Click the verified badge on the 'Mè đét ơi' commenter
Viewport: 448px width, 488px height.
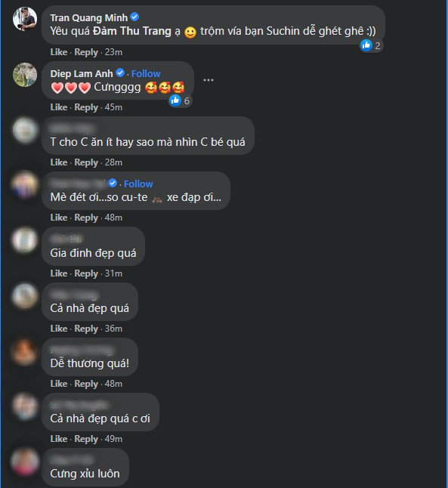click(x=113, y=184)
